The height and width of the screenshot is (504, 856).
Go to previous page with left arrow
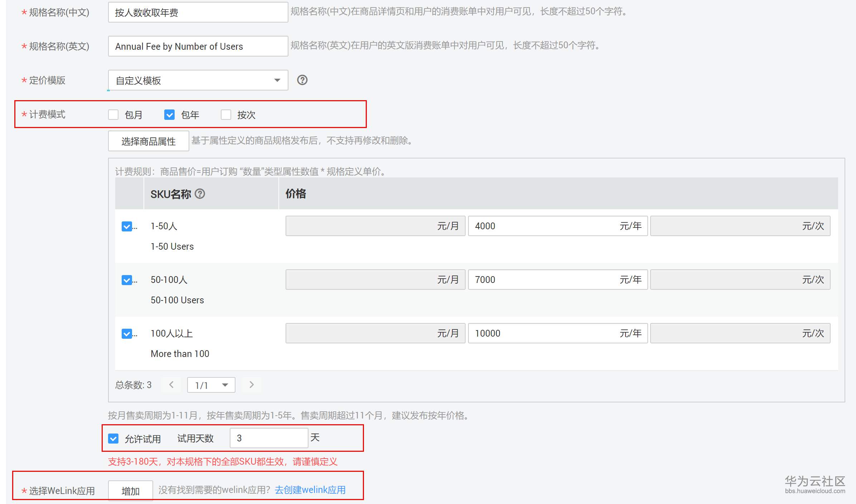click(x=171, y=385)
